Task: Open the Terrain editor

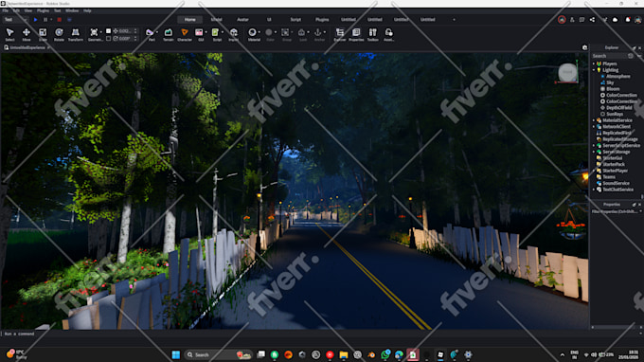Action: click(169, 34)
